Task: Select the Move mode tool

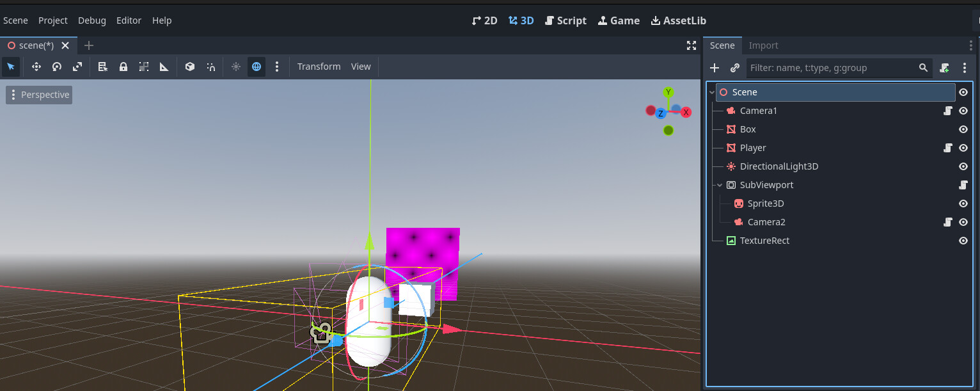Action: coord(36,67)
